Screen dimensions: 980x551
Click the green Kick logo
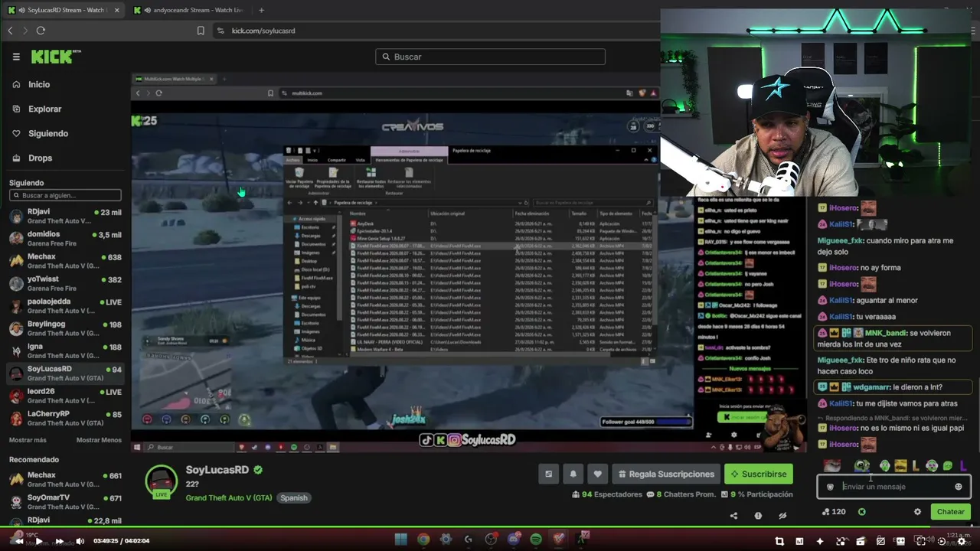tap(54, 57)
